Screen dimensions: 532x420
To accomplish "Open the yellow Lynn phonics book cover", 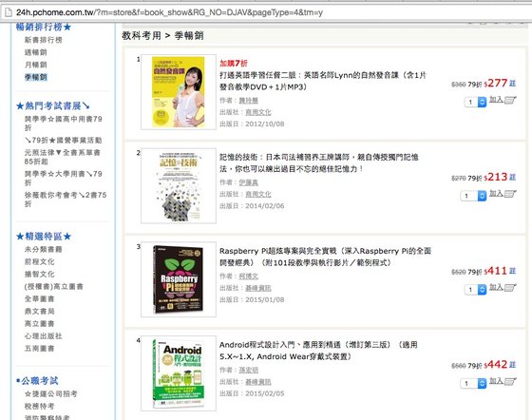I will (x=179, y=92).
